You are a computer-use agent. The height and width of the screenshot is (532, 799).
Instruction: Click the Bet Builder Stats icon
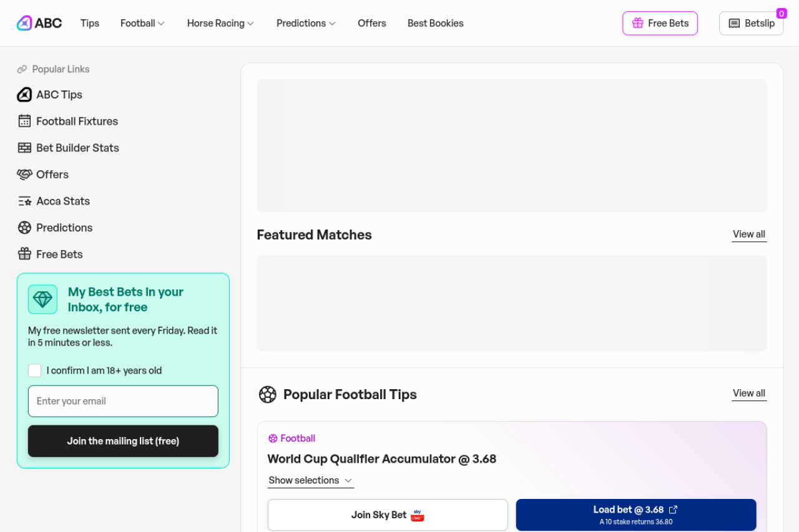point(24,148)
